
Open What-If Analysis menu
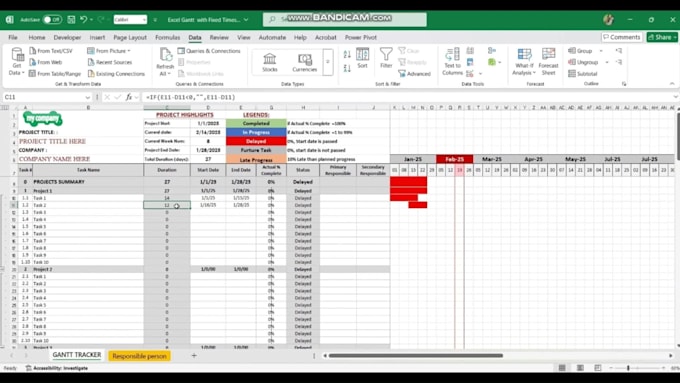point(524,62)
